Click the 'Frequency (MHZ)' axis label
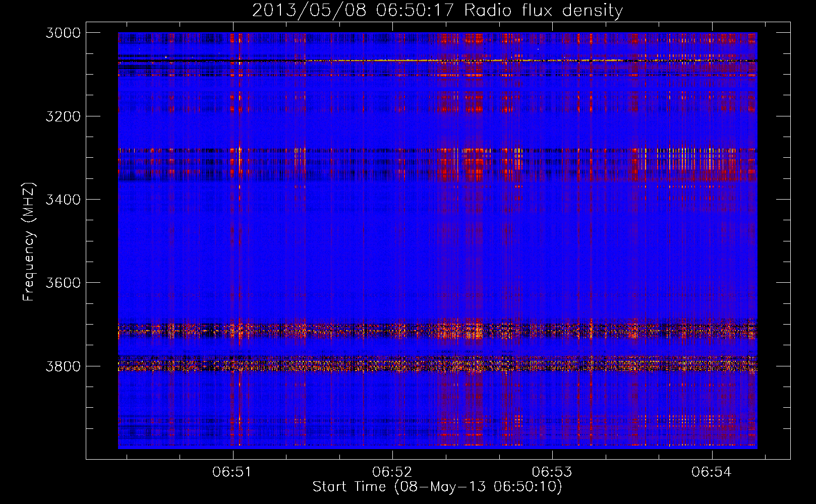The height and width of the screenshot is (504, 816). click(x=29, y=242)
